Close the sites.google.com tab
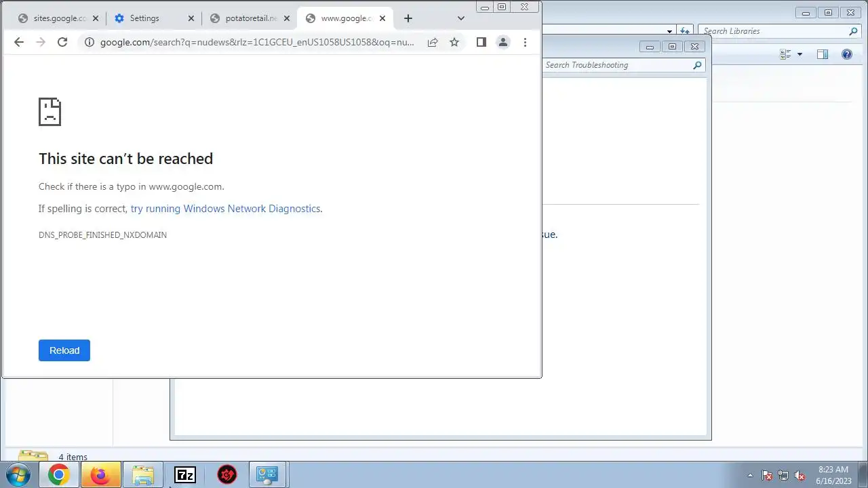868x488 pixels. 96,18
